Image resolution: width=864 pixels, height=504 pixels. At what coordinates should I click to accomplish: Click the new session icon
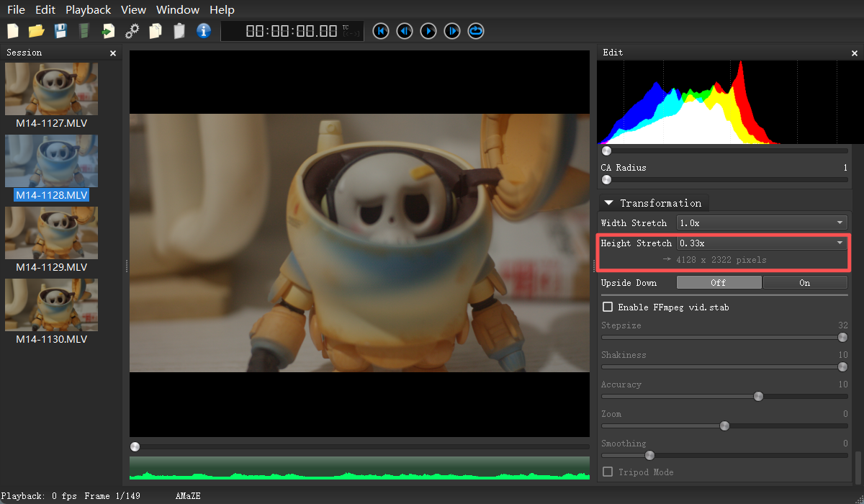pos(13,31)
